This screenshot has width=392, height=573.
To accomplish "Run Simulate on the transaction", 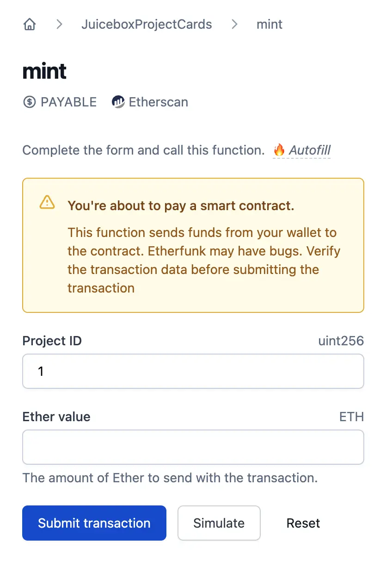I will coord(219,523).
